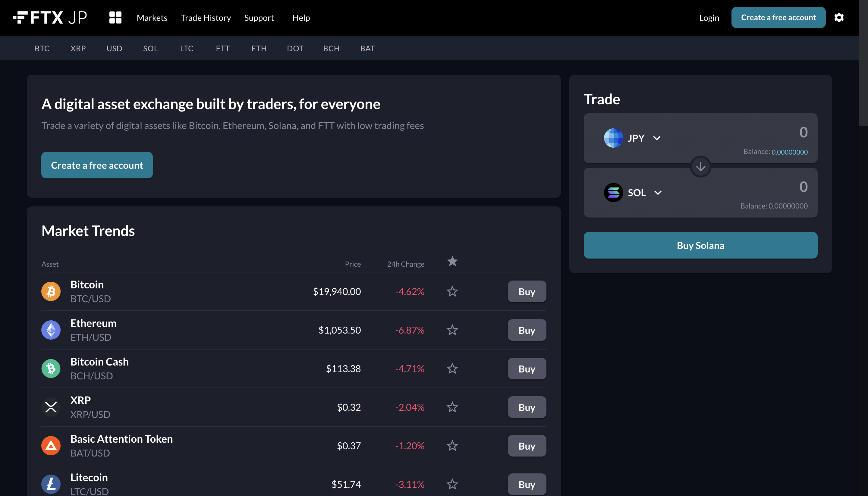
Task: Click the filled star favorites filter header
Action: [452, 261]
